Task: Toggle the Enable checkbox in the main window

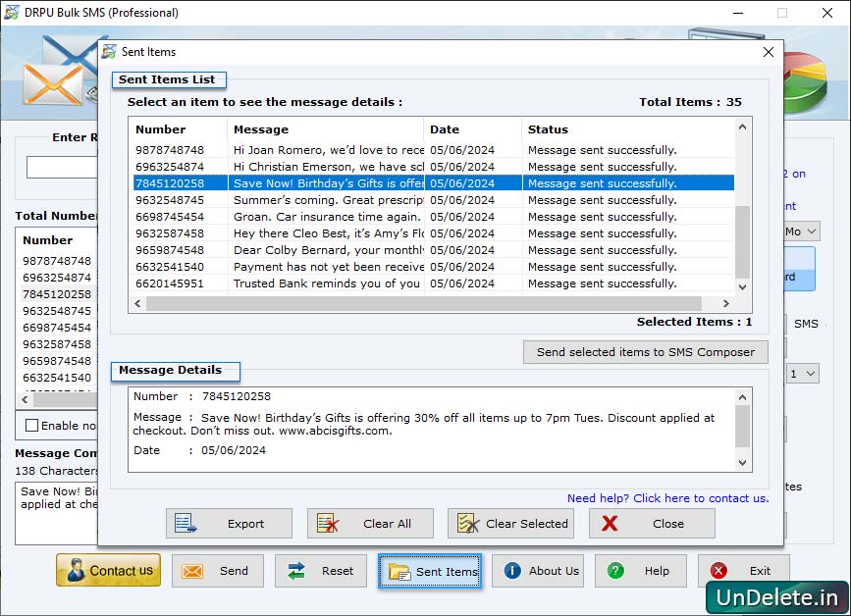Action: [32, 425]
